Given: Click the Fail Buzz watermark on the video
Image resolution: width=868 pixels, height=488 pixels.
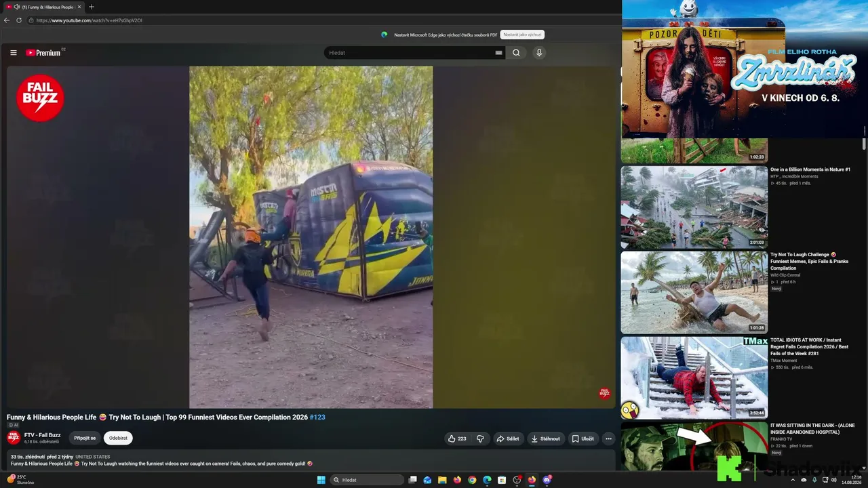Looking at the screenshot, I should point(604,393).
